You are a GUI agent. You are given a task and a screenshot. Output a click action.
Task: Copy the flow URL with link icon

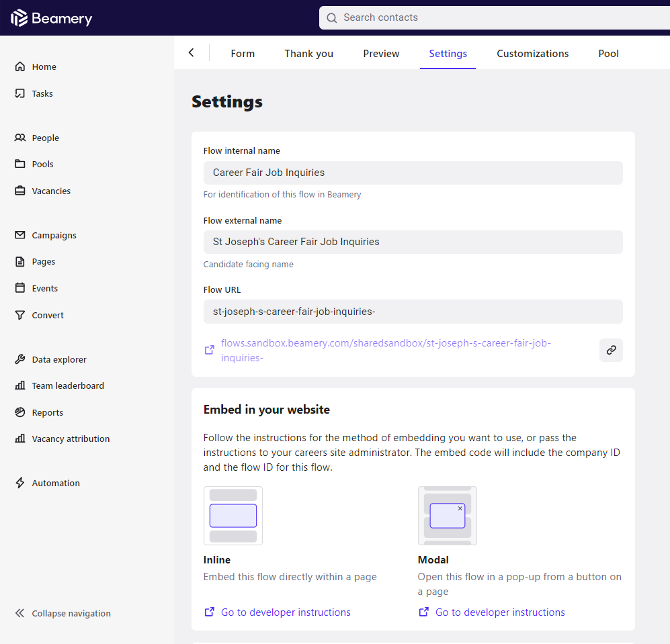click(x=611, y=350)
